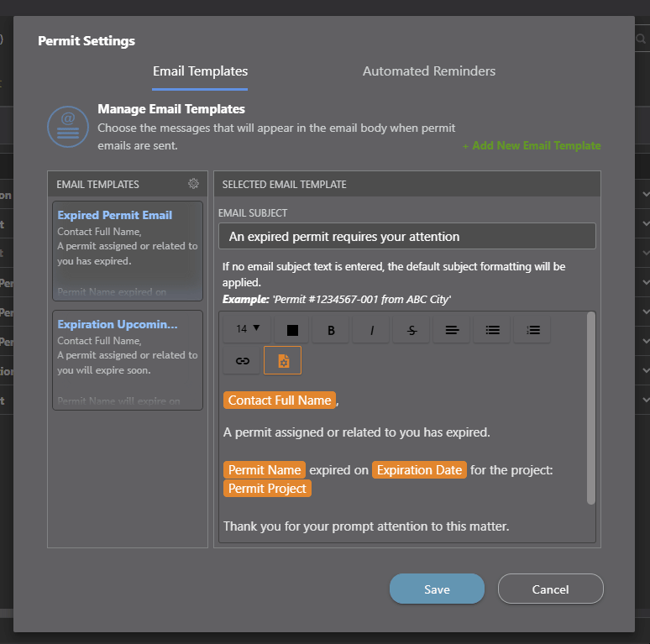This screenshot has height=644, width=650.
Task: Toggle italic formatting in editor
Action: [x=371, y=330]
